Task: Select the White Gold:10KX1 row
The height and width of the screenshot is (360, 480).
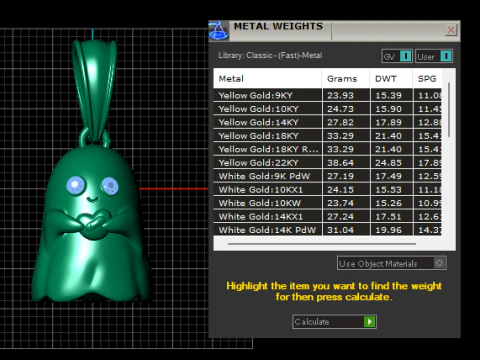Action: (x=327, y=190)
